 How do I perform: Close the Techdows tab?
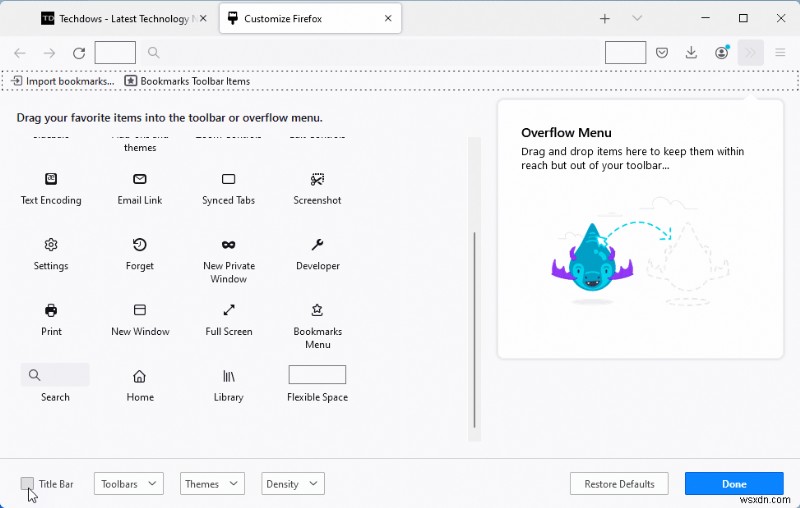(203, 18)
